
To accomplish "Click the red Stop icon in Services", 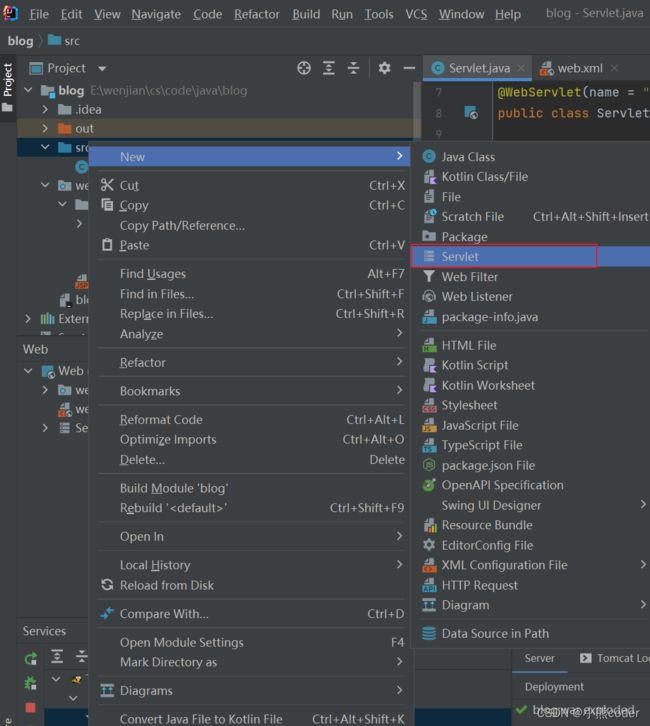I will (x=31, y=707).
